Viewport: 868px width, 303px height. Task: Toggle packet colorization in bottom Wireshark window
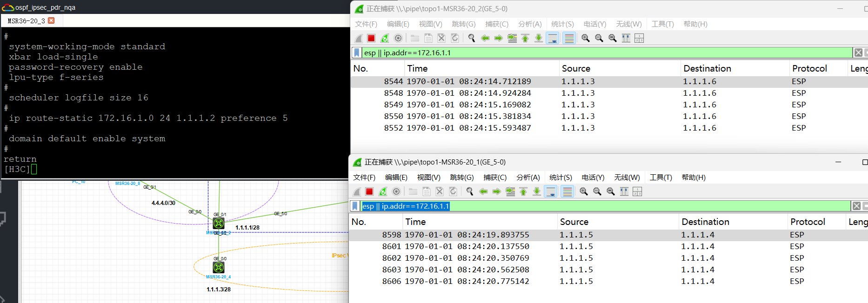point(568,191)
